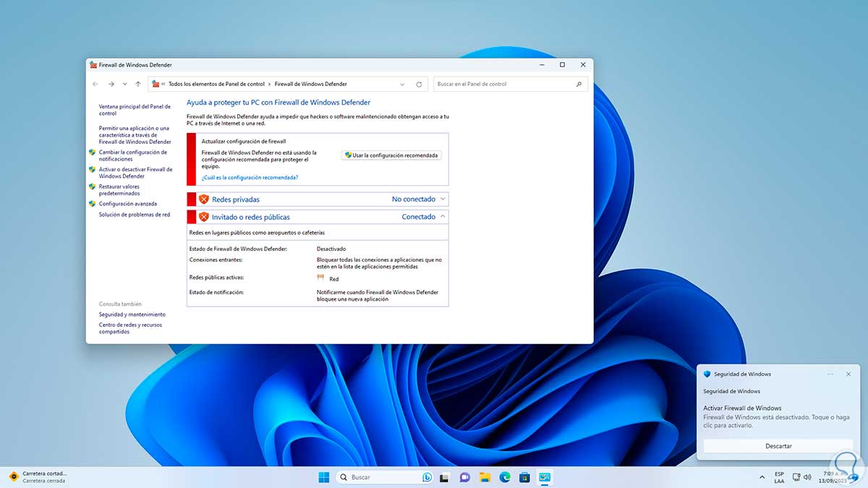Image resolution: width=868 pixels, height=488 pixels.
Task: Open the Carretera cortada news widget
Action: coord(36,477)
